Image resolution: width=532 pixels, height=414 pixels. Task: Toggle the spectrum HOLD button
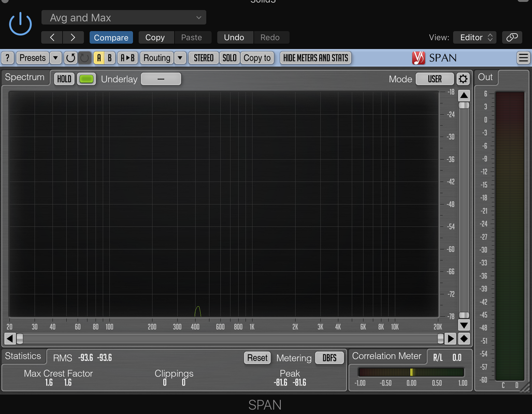(64, 79)
